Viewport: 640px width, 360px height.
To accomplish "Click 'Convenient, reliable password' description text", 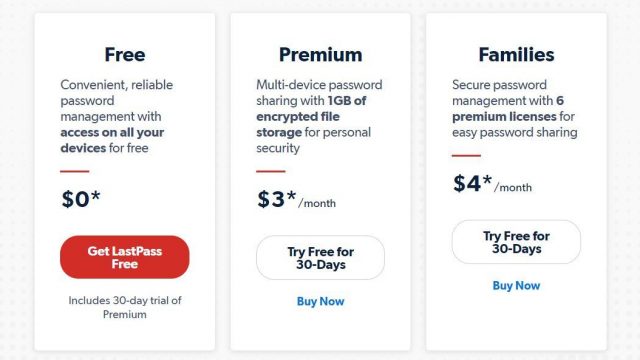I will click(x=117, y=93).
